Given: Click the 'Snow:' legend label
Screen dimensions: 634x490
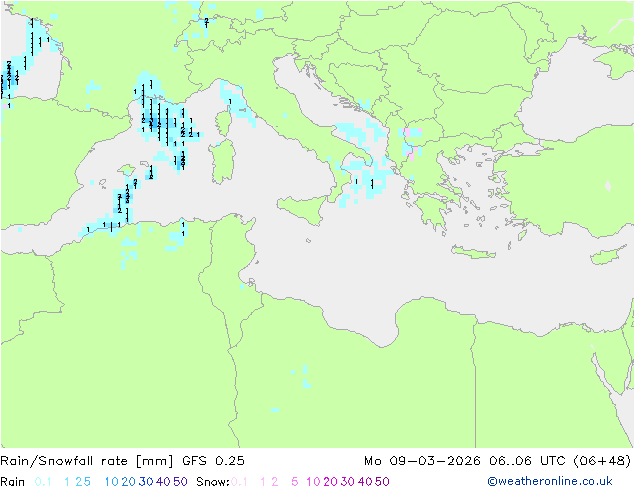Looking at the screenshot, I should (x=213, y=482).
